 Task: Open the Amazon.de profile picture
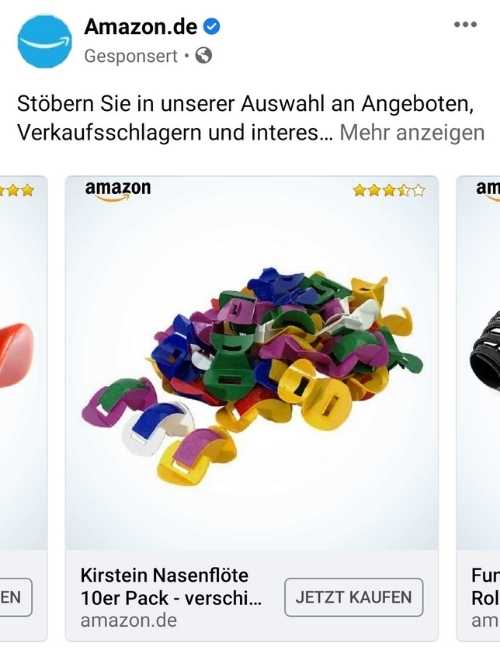pos(45,41)
